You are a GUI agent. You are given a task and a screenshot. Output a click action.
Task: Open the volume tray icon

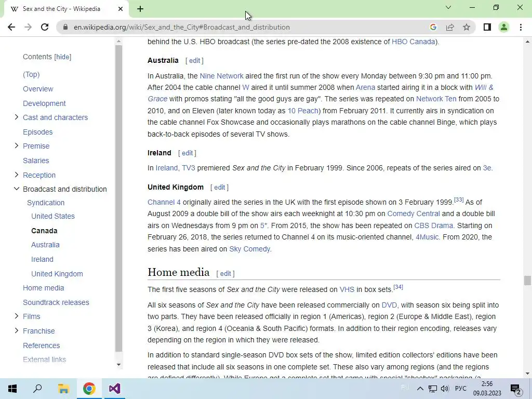445,389
